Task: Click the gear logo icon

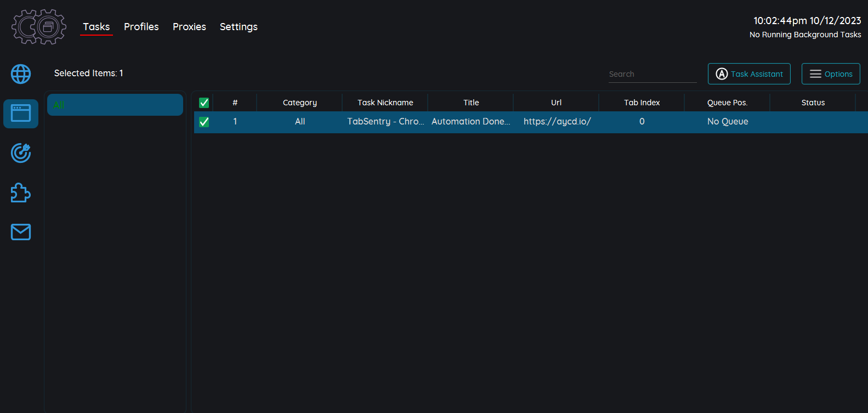Action: click(39, 26)
